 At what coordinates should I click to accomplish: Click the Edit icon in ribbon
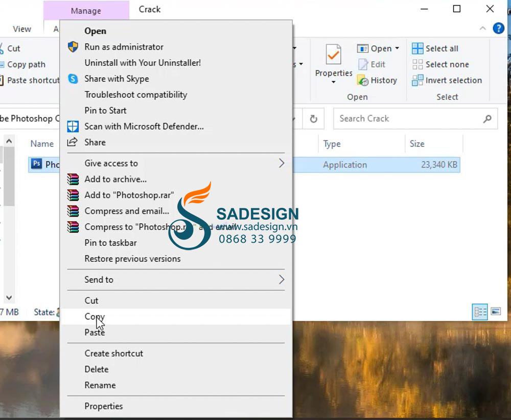pos(363,64)
